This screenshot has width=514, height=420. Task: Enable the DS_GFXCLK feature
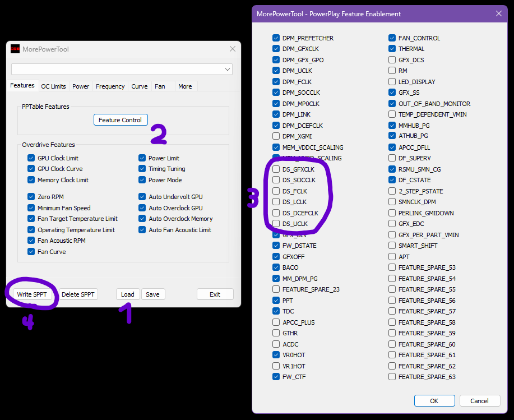point(276,169)
